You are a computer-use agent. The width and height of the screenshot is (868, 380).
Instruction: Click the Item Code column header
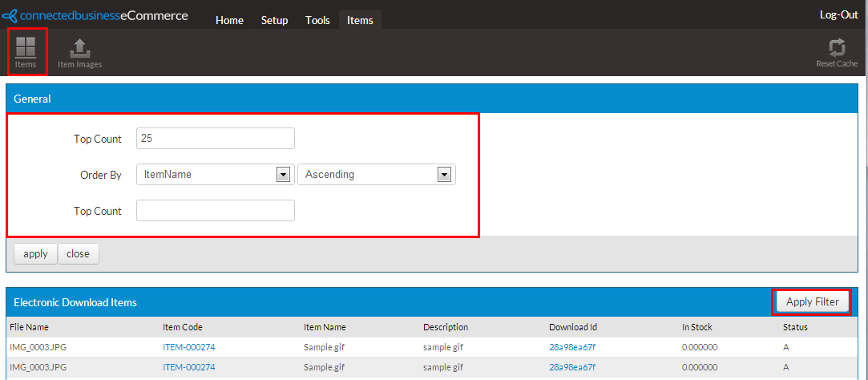(182, 327)
